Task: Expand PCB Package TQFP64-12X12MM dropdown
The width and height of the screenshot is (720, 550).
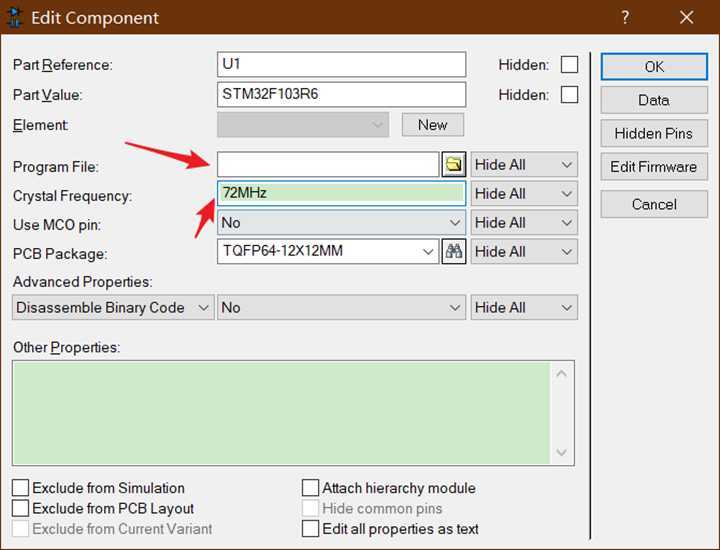Action: tap(328, 251)
